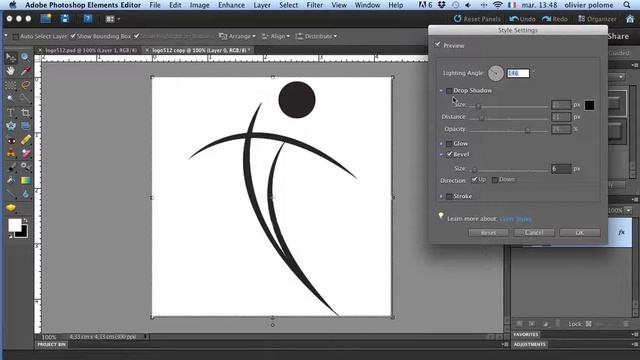The height and width of the screenshot is (360, 640).
Task: Select the Red Eye Removal tool
Action: [x=11, y=140]
